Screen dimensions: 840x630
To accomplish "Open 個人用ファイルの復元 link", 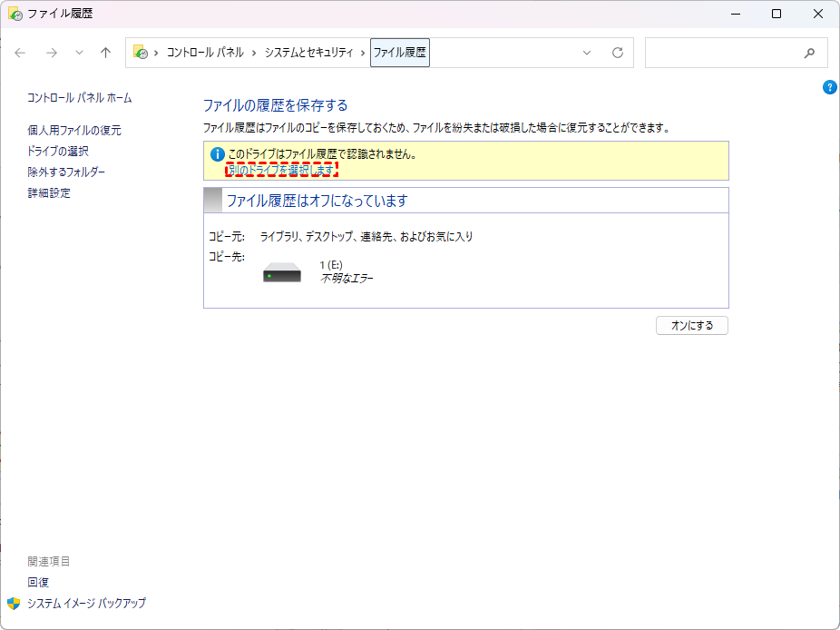I will tap(74, 131).
